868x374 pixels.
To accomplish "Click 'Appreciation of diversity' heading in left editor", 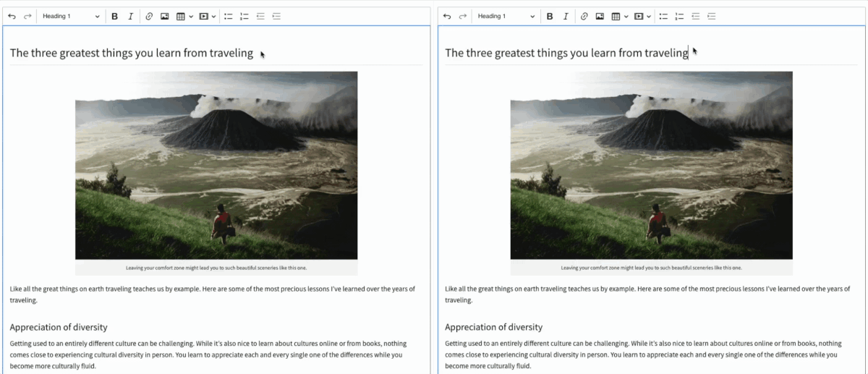I will coord(59,327).
